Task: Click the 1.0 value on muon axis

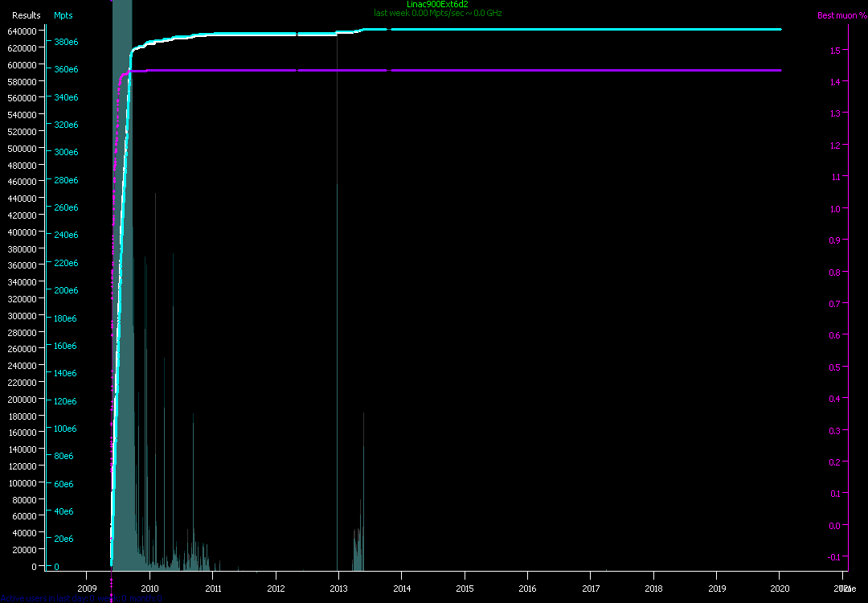Action: click(x=834, y=208)
